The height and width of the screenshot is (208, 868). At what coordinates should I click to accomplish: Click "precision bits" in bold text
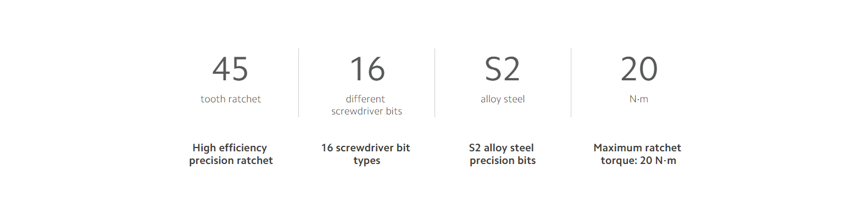pyautogui.click(x=503, y=161)
